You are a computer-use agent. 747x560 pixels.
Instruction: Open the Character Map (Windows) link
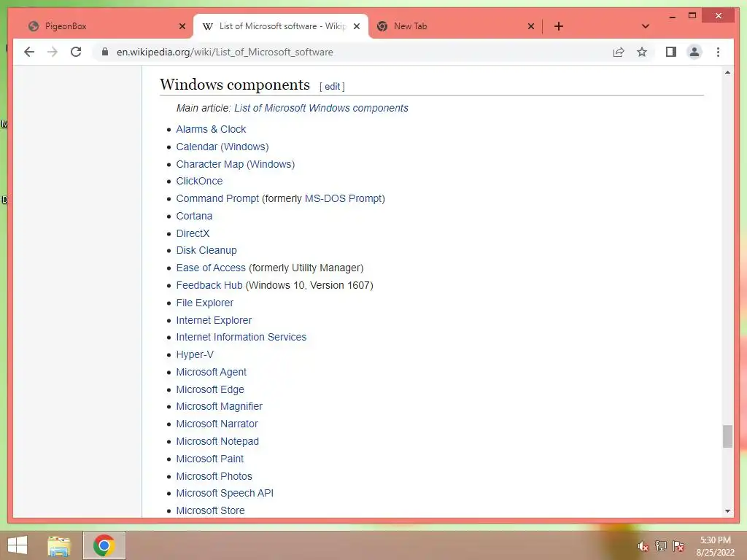(x=236, y=164)
